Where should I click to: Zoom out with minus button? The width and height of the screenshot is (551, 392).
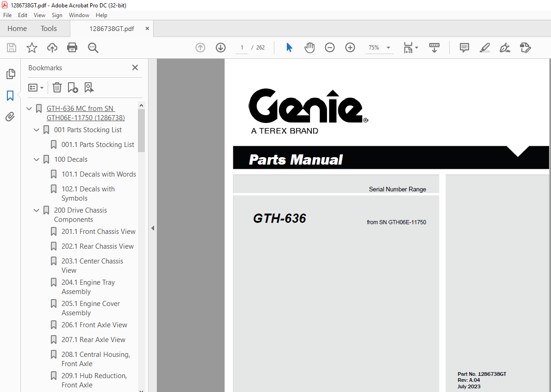tap(329, 48)
